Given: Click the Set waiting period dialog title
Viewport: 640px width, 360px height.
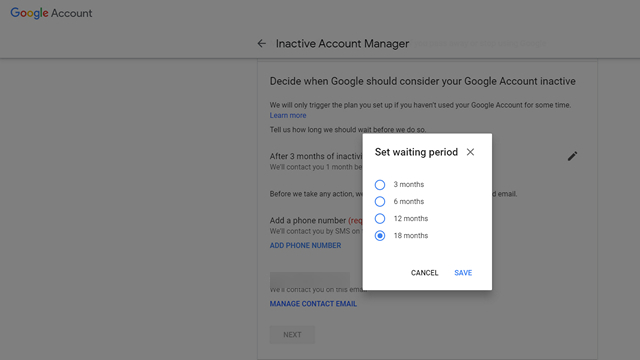Looking at the screenshot, I should coord(416,152).
